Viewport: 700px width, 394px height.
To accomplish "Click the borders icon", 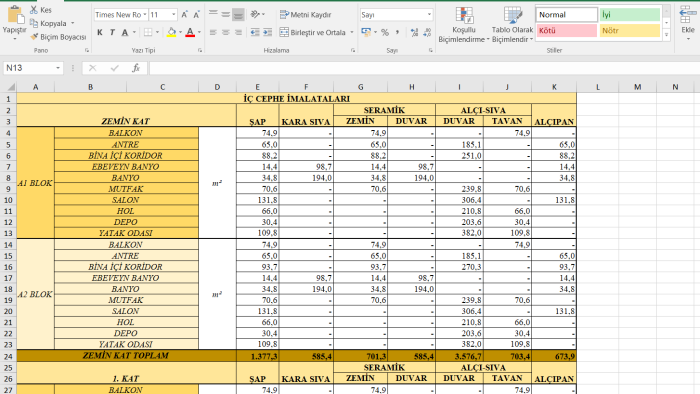I will point(148,32).
